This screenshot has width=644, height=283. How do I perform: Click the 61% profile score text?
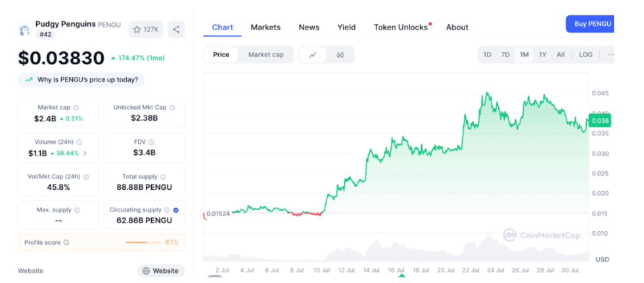(172, 242)
